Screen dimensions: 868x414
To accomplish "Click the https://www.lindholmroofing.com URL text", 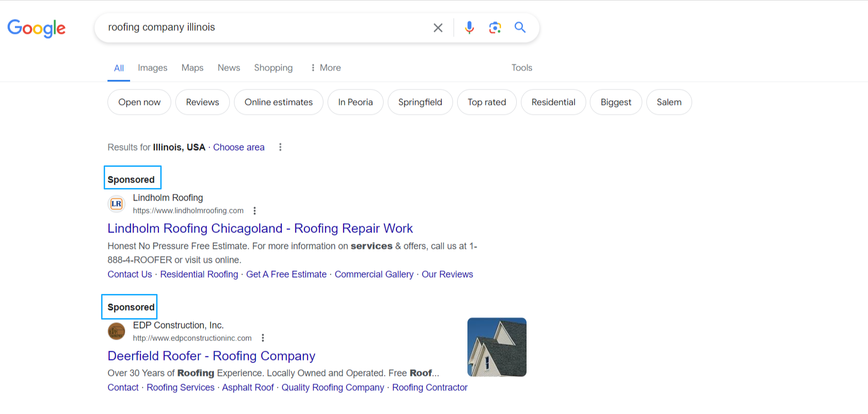I will click(x=188, y=210).
